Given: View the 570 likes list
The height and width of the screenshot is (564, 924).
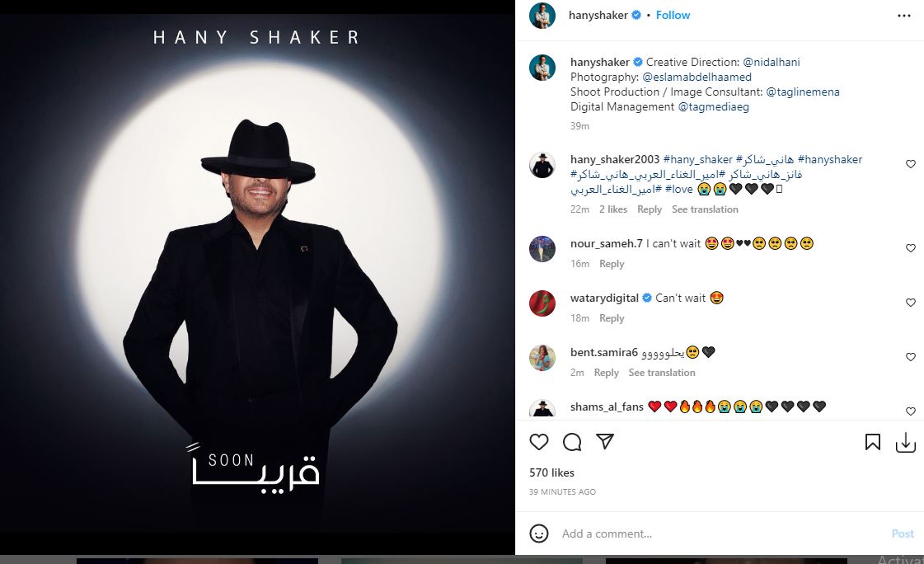Looking at the screenshot, I should pos(551,472).
